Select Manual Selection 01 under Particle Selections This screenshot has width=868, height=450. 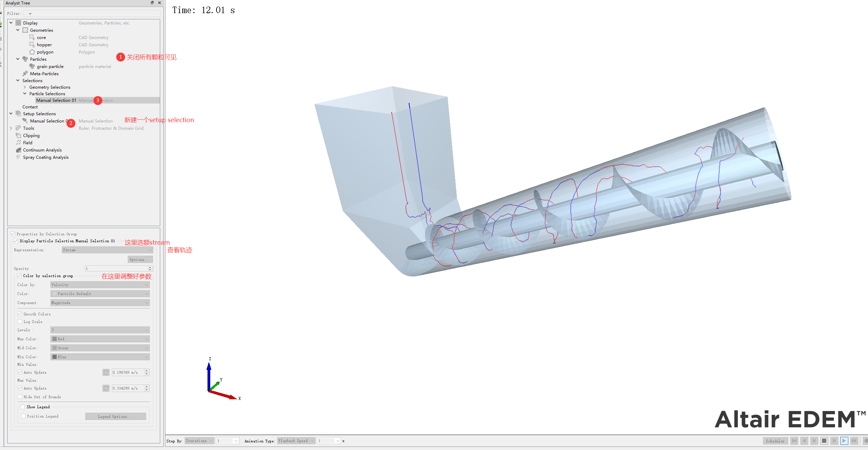(x=56, y=100)
